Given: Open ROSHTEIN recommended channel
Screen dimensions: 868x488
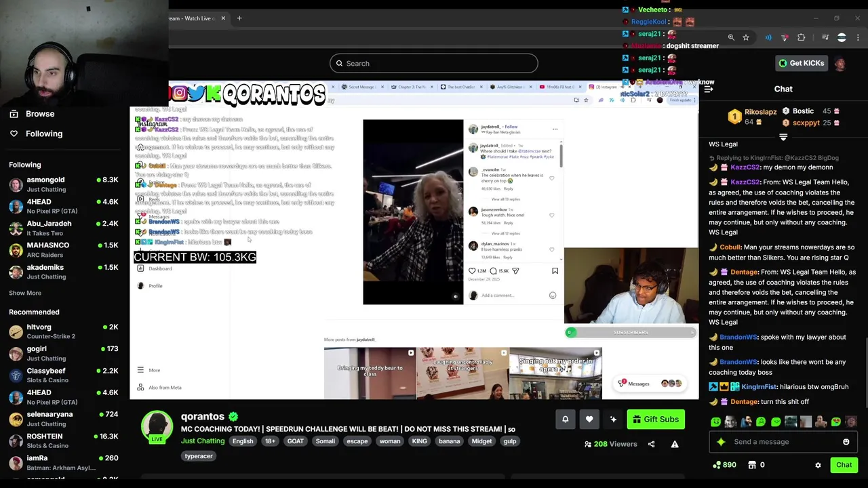Looking at the screenshot, I should click(x=63, y=441).
